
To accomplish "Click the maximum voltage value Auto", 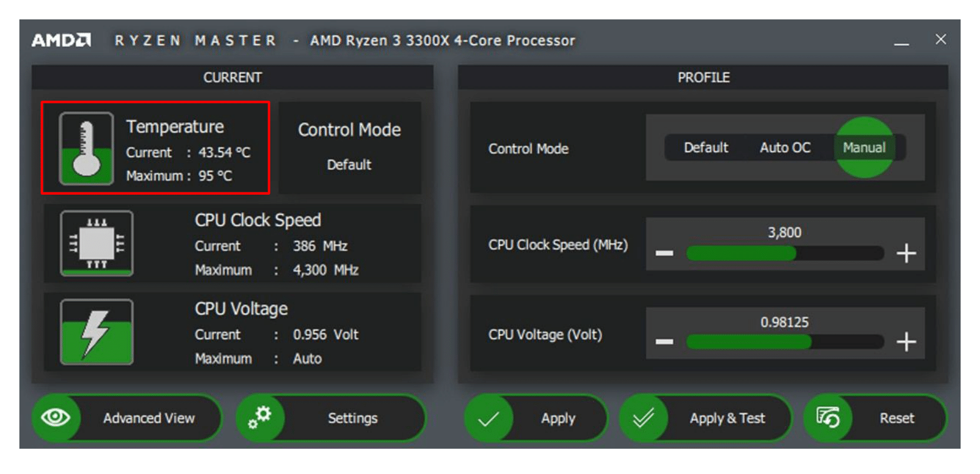I will click(307, 359).
